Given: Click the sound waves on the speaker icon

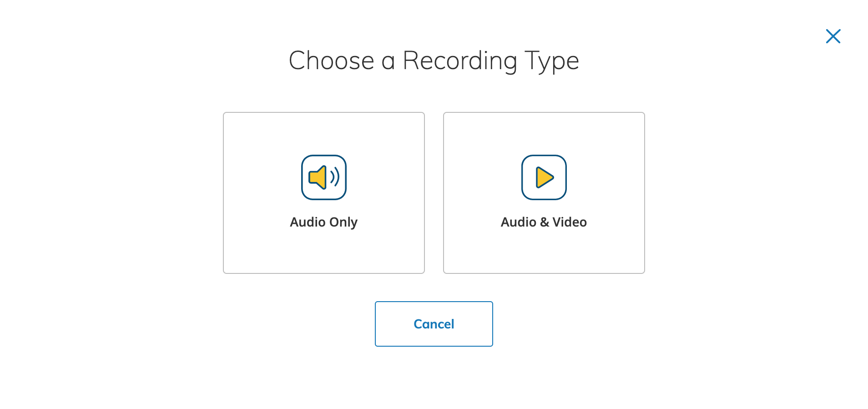Looking at the screenshot, I should tap(335, 177).
